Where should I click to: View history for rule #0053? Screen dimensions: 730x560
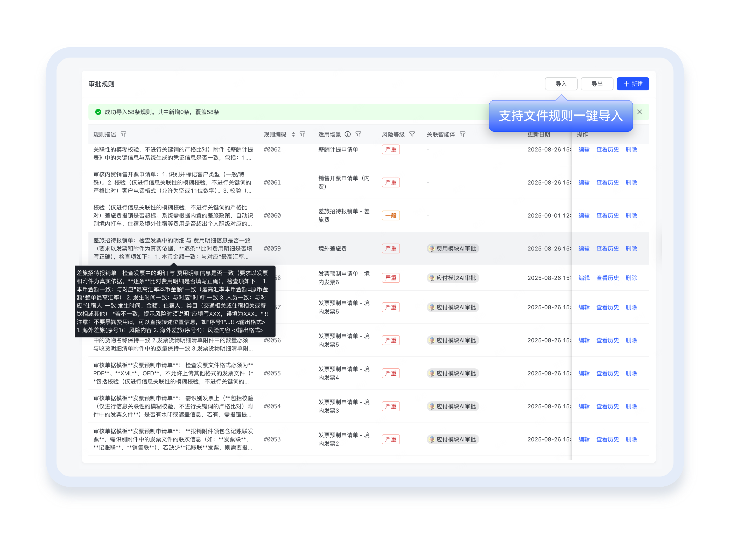(x=607, y=439)
